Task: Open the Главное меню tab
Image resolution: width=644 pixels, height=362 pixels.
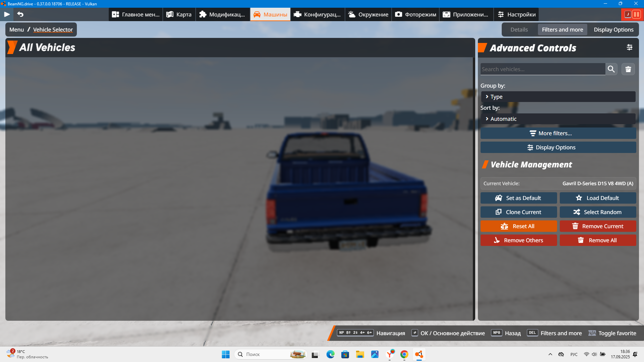Action: pos(136,14)
